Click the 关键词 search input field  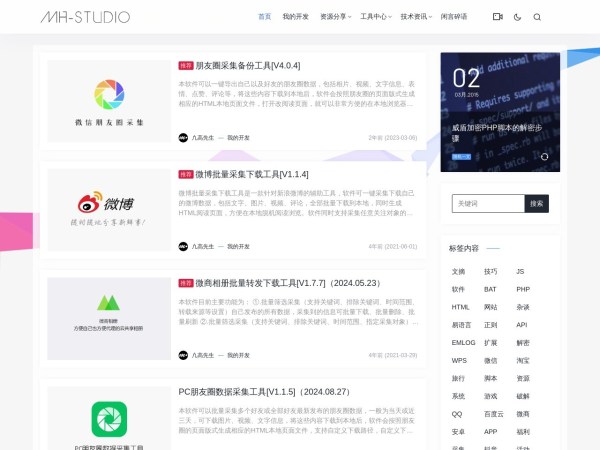487,203
